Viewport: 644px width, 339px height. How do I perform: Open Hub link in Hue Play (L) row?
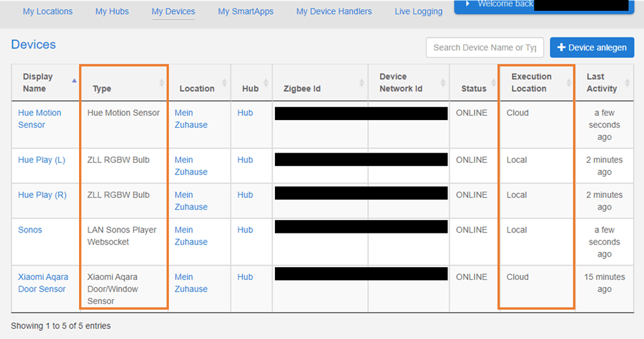(x=245, y=160)
